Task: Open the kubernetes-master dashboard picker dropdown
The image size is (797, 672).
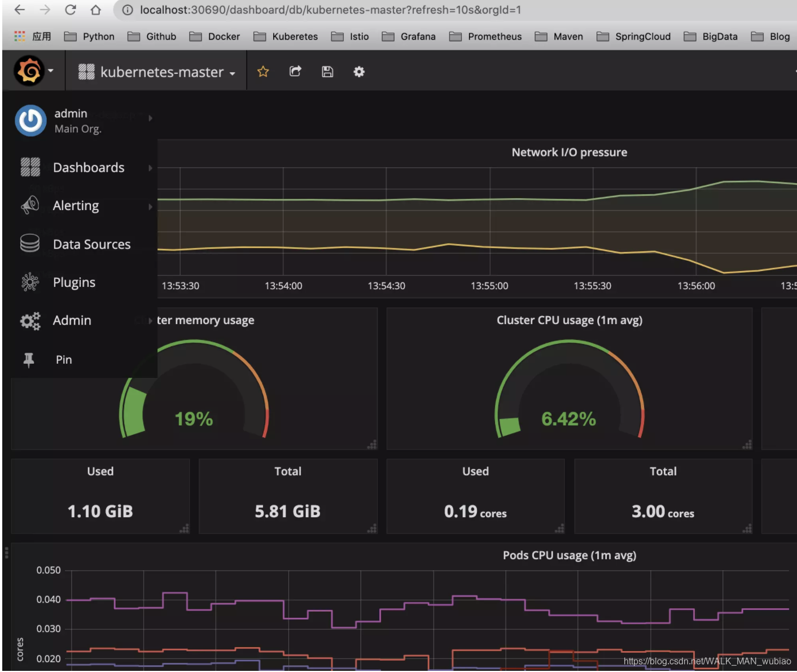Action: tap(156, 72)
